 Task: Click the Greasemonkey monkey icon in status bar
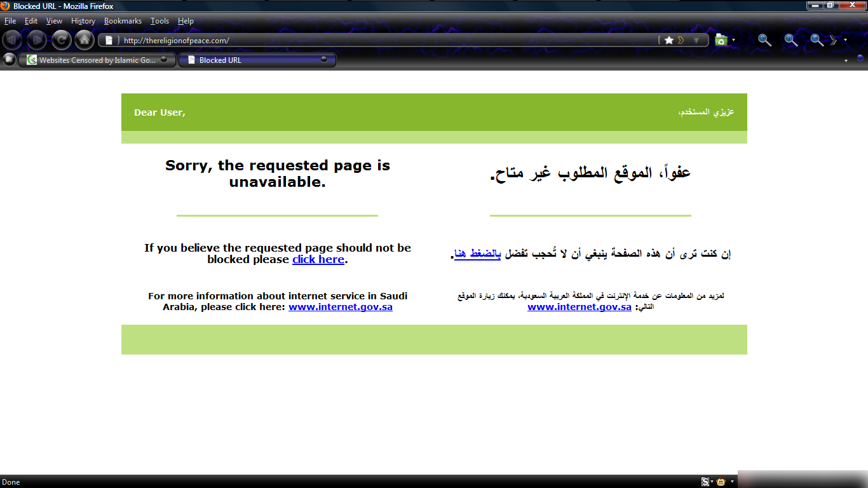721,482
